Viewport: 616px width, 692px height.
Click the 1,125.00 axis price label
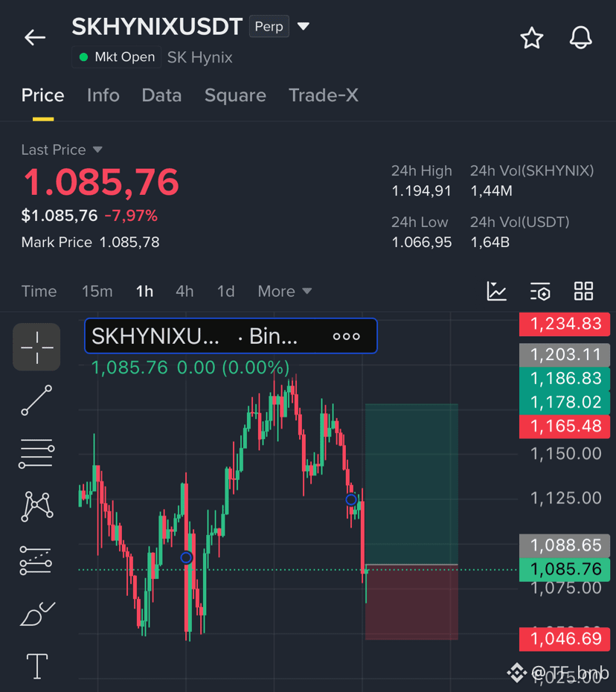pyautogui.click(x=565, y=499)
